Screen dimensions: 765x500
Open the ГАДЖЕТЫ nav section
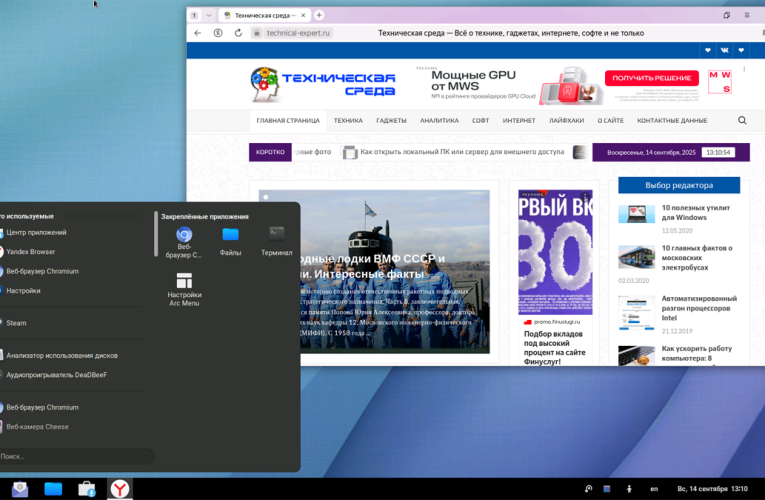pos(391,120)
